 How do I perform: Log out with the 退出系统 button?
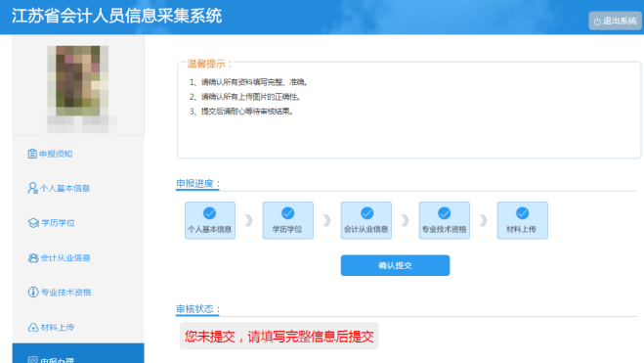(x=615, y=21)
